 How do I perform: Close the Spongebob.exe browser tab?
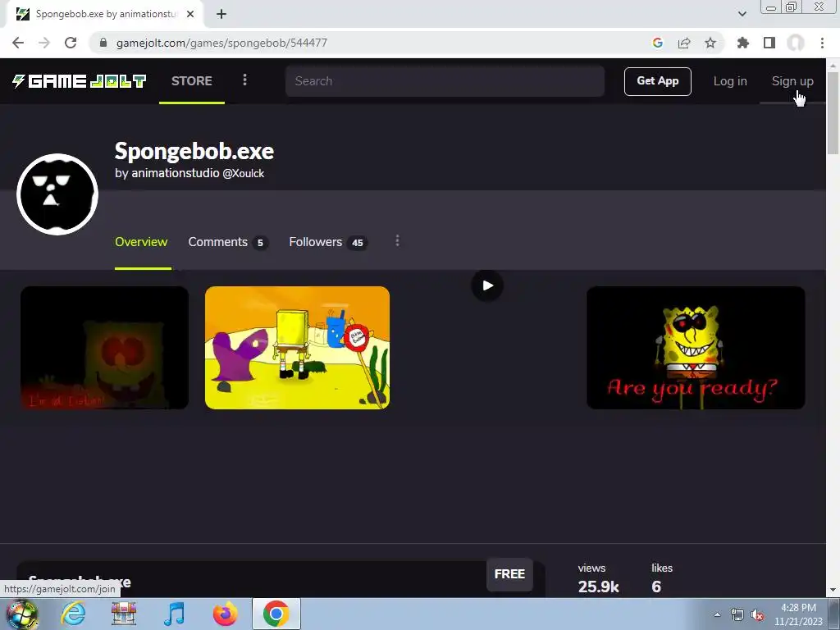[190, 14]
